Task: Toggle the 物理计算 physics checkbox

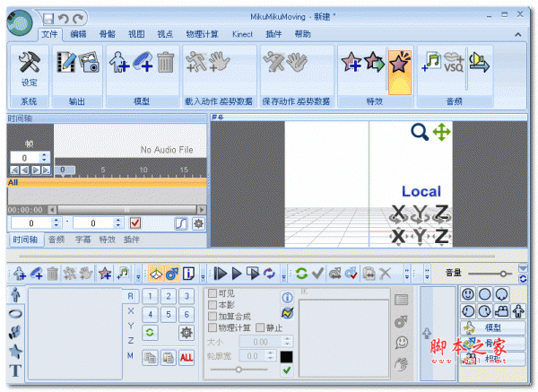Action: (x=213, y=327)
